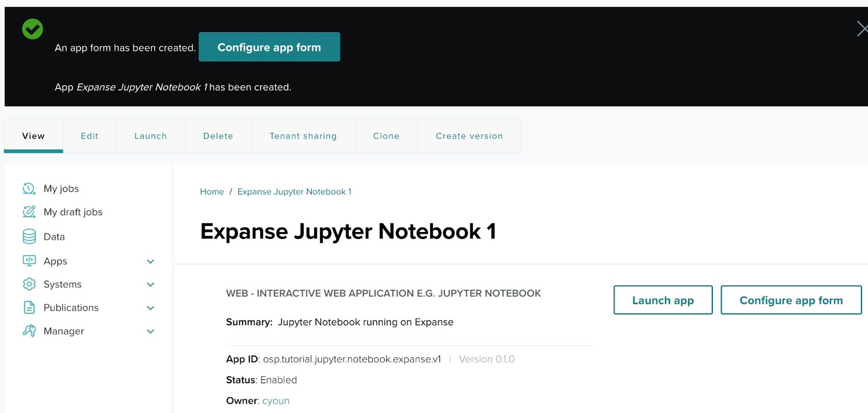Image resolution: width=868 pixels, height=413 pixels.
Task: Select the Create version tab
Action: pos(469,136)
